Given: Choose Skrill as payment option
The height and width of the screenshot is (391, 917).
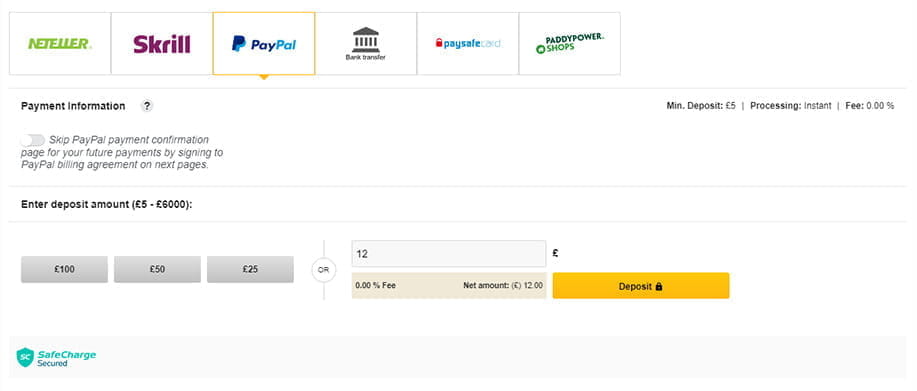Looking at the screenshot, I should pos(161,44).
